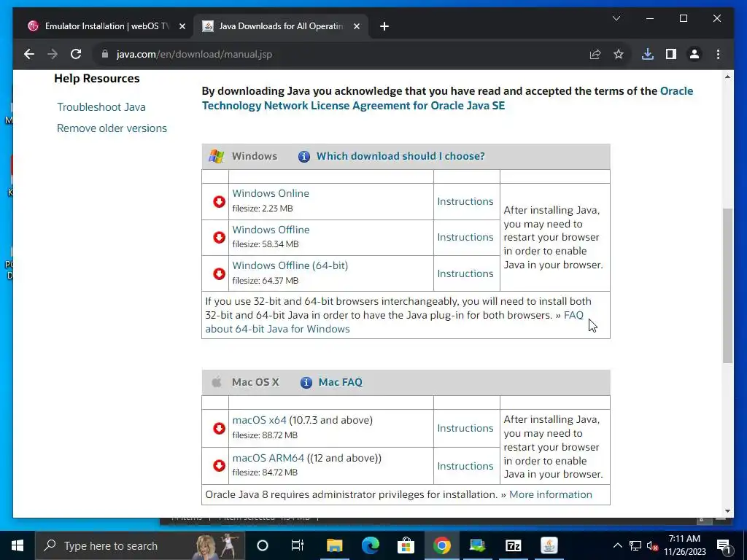Open a new browser tab
This screenshot has width=747, height=560.
point(384,26)
